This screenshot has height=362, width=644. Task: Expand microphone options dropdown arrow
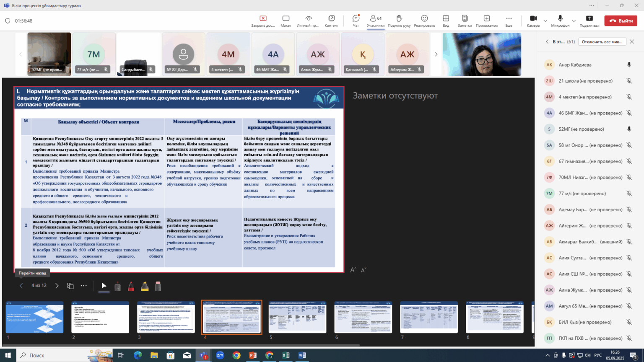click(x=574, y=21)
